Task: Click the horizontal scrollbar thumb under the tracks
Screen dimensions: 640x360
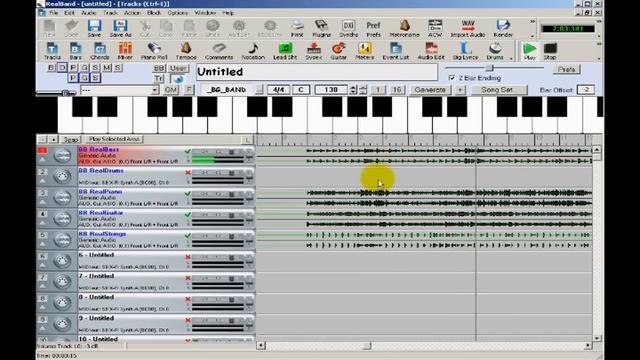Action: (367, 345)
